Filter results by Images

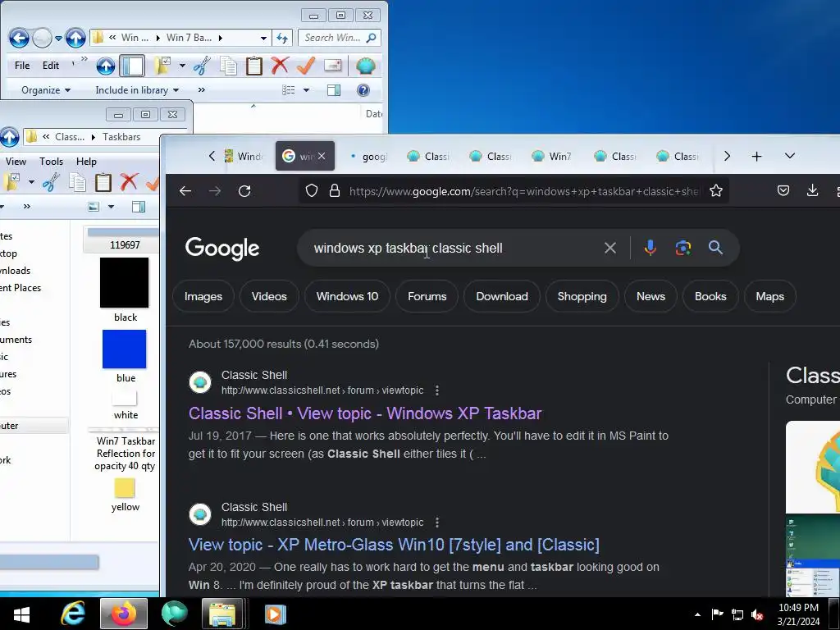[203, 296]
